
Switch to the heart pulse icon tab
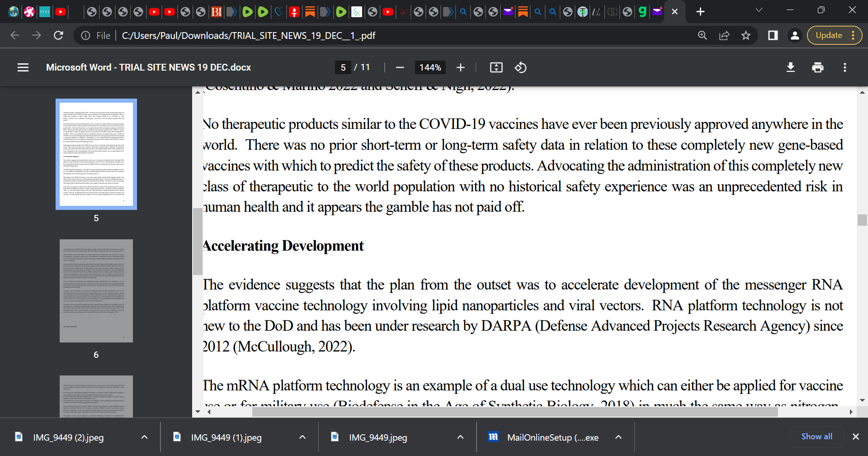279,12
